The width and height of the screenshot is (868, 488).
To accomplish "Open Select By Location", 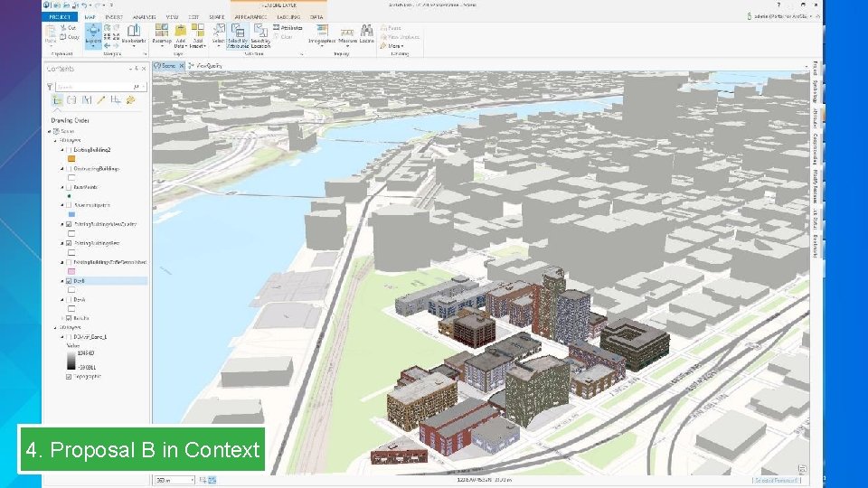I will (x=260, y=35).
